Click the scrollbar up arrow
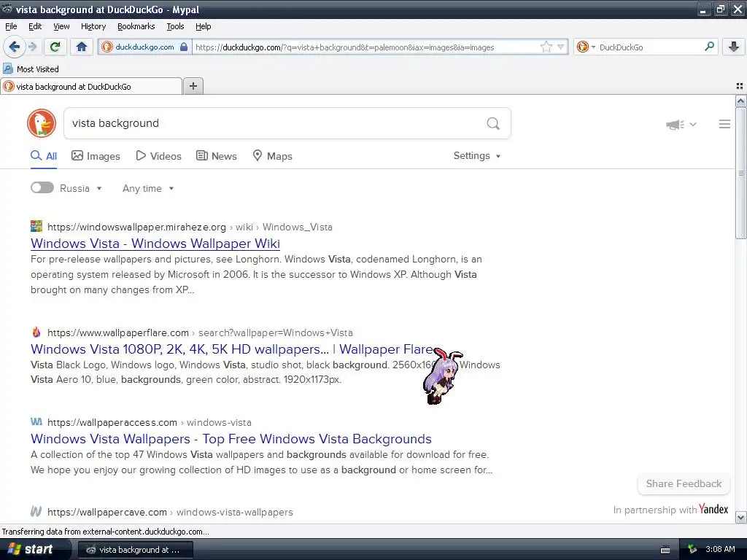Viewport: 747px width, 560px height. [x=740, y=101]
